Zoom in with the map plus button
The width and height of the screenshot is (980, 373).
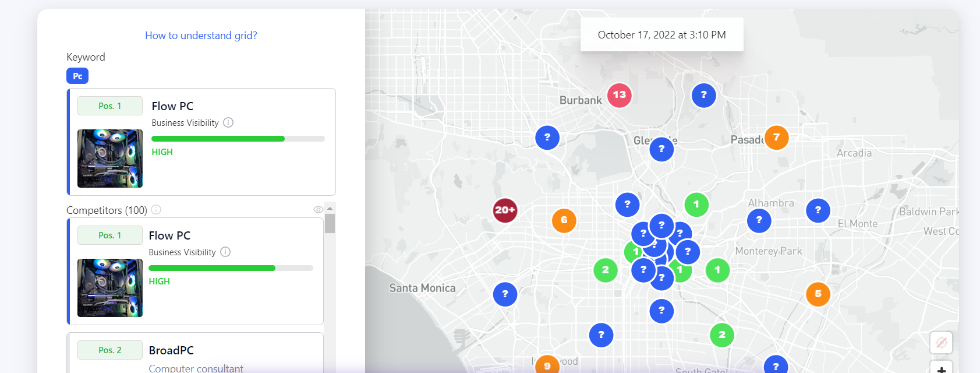[941, 368]
